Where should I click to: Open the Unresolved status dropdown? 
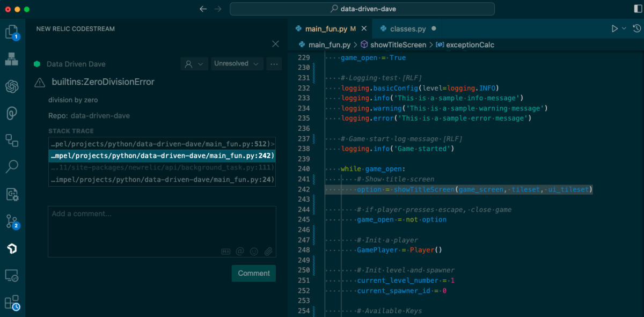[237, 64]
